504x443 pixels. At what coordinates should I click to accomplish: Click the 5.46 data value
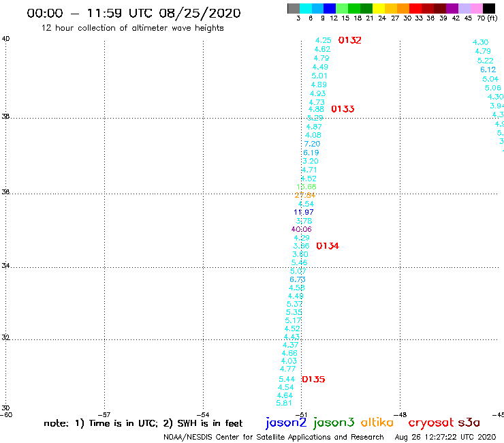[299, 263]
